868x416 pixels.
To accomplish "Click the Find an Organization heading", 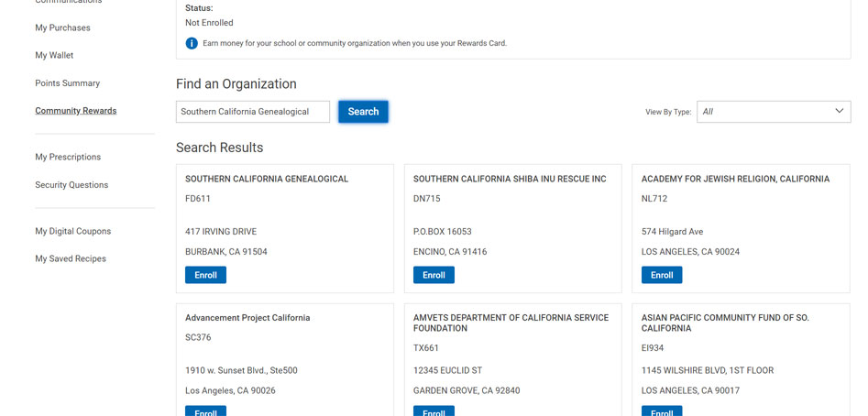I will pyautogui.click(x=236, y=84).
